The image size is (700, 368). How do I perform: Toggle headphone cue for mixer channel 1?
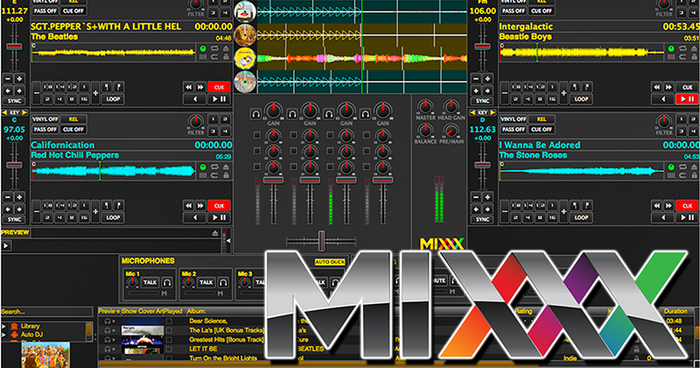point(255,114)
